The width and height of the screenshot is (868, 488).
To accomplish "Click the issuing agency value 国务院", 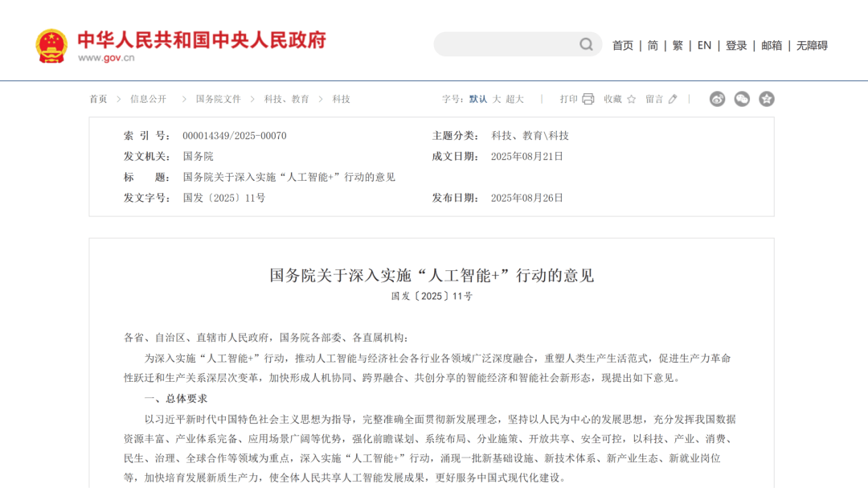I will 199,157.
